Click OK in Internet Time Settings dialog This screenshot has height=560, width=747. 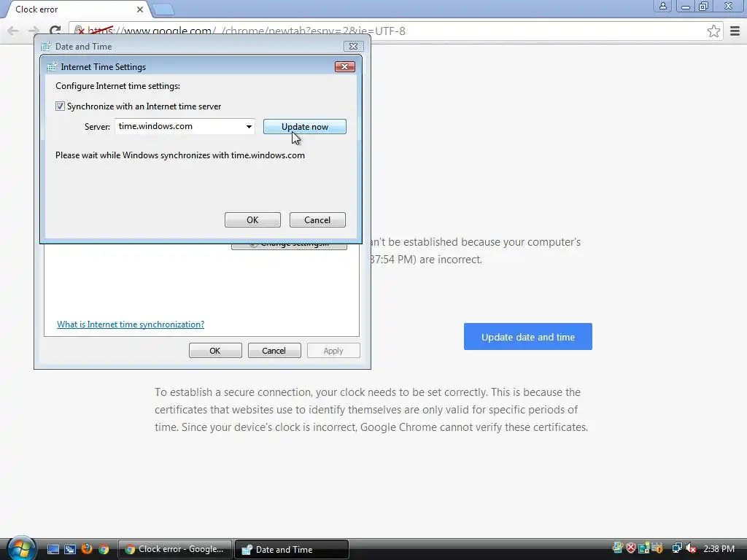[252, 220]
